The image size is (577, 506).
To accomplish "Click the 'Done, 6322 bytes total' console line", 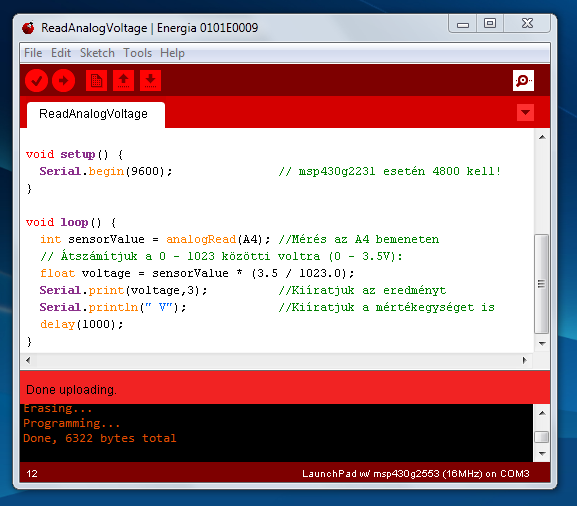I will pos(100,438).
